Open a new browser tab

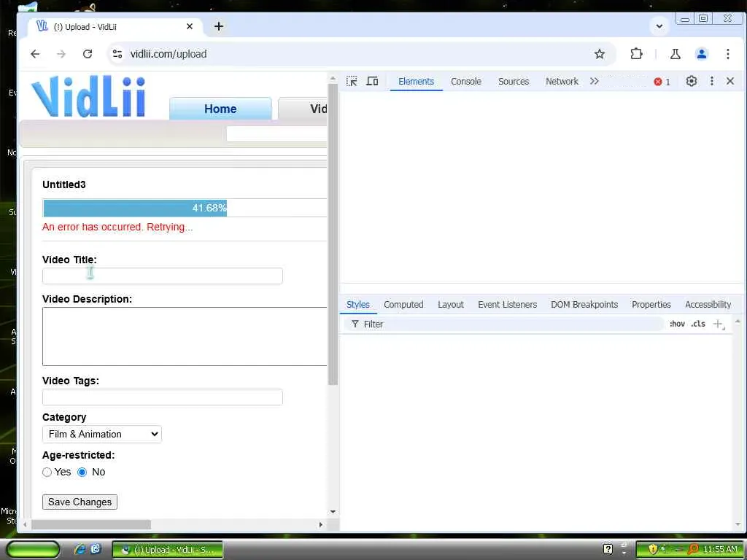tap(219, 27)
